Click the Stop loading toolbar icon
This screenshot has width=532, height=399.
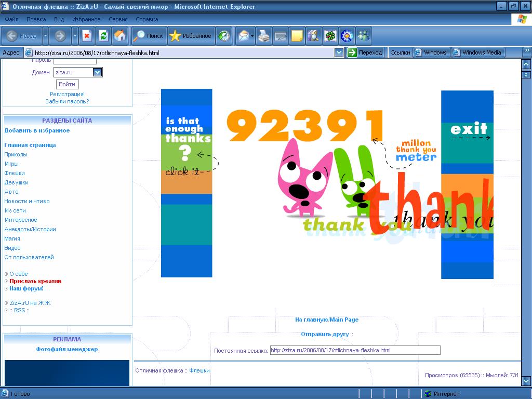[87, 36]
